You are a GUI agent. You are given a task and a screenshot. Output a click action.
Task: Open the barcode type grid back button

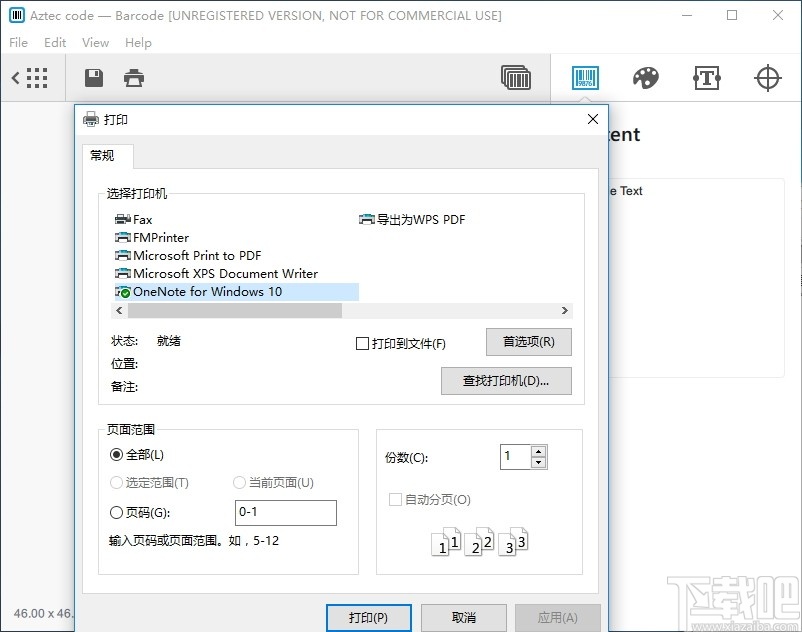coord(30,78)
